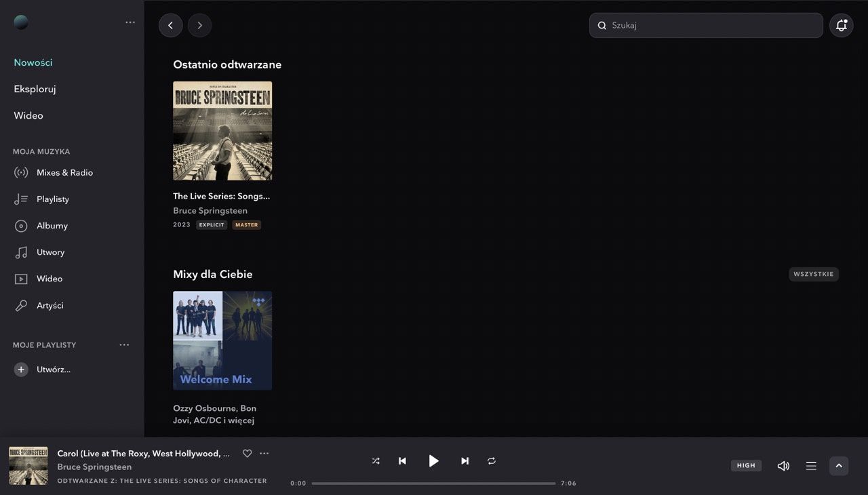Viewport: 868px width, 495px height.
Task: Click the Szukaj search field
Action: point(706,25)
